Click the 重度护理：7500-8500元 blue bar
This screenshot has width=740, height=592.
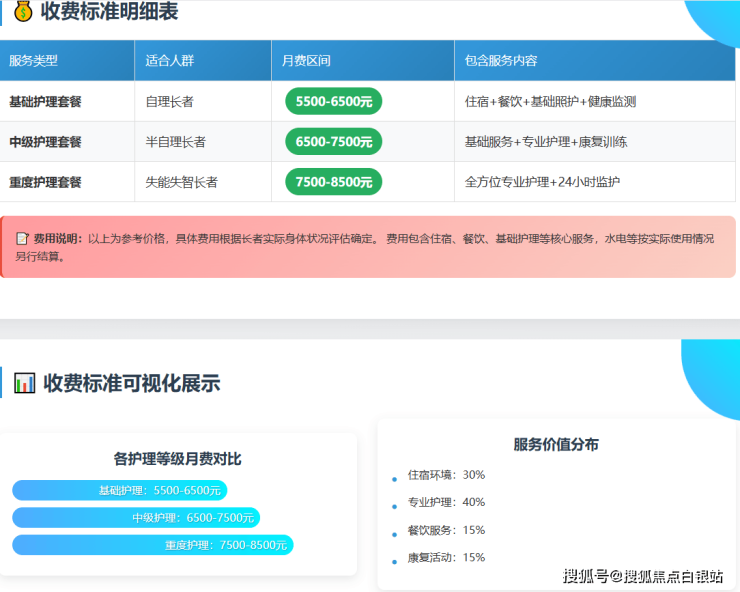(x=152, y=545)
